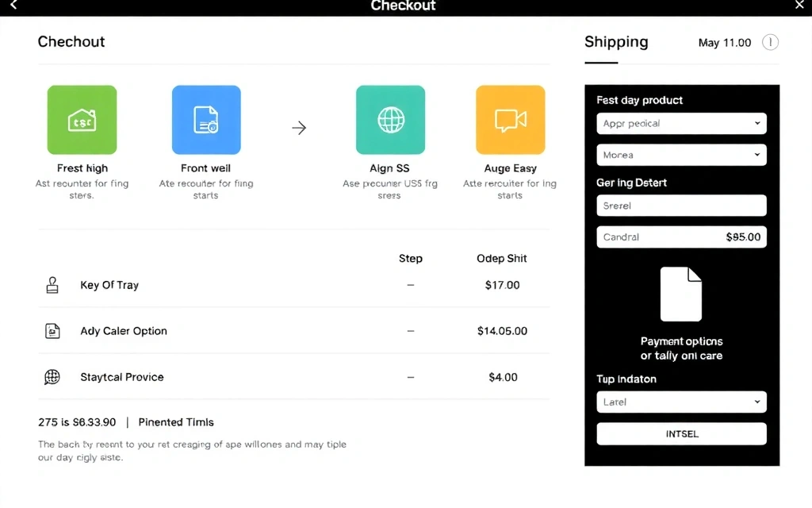Click the person icon beside Key Of Tray
The width and height of the screenshot is (812, 508).
tap(52, 285)
